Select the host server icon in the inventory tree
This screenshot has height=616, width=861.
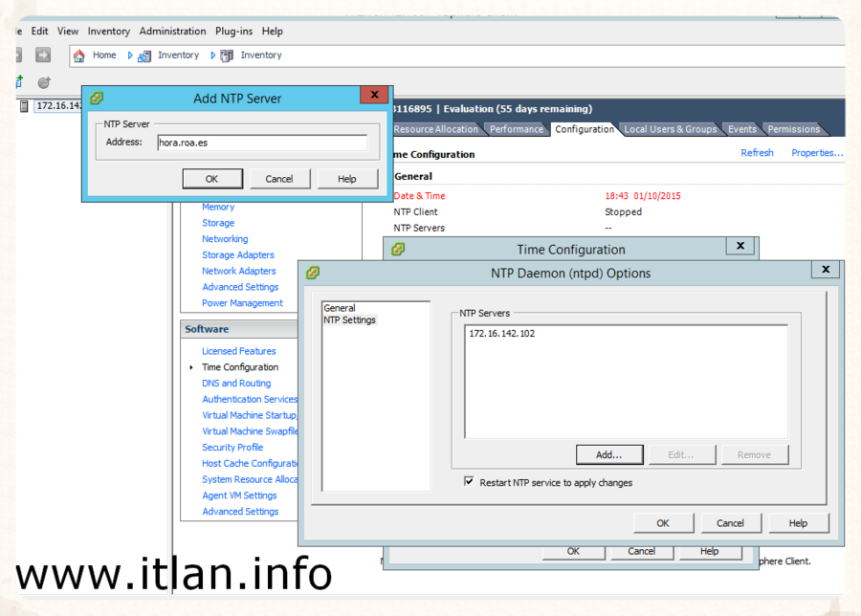tap(24, 105)
